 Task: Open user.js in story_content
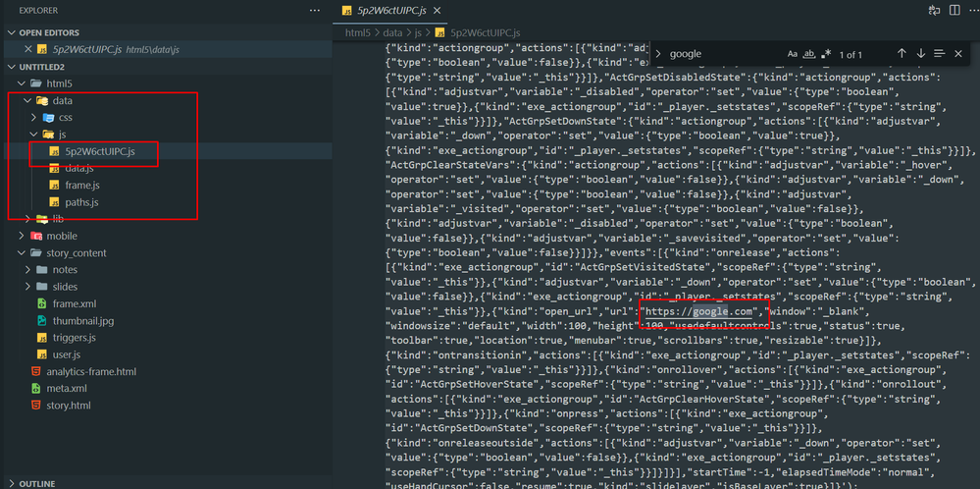click(67, 354)
